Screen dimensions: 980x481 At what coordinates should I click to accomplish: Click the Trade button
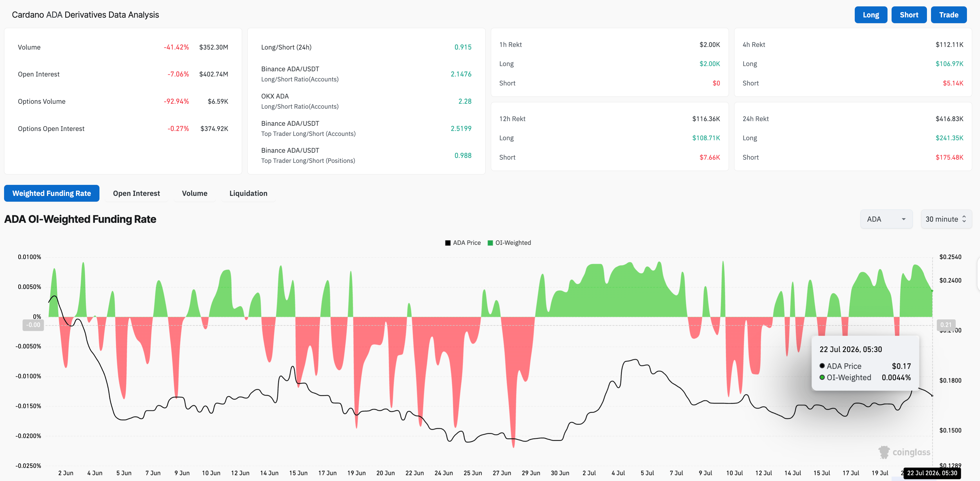click(948, 15)
